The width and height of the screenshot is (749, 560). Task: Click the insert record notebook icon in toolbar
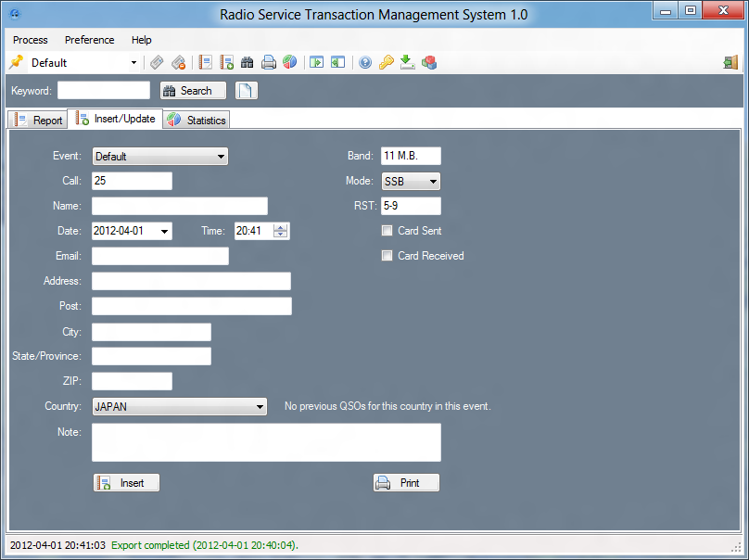[226, 63]
